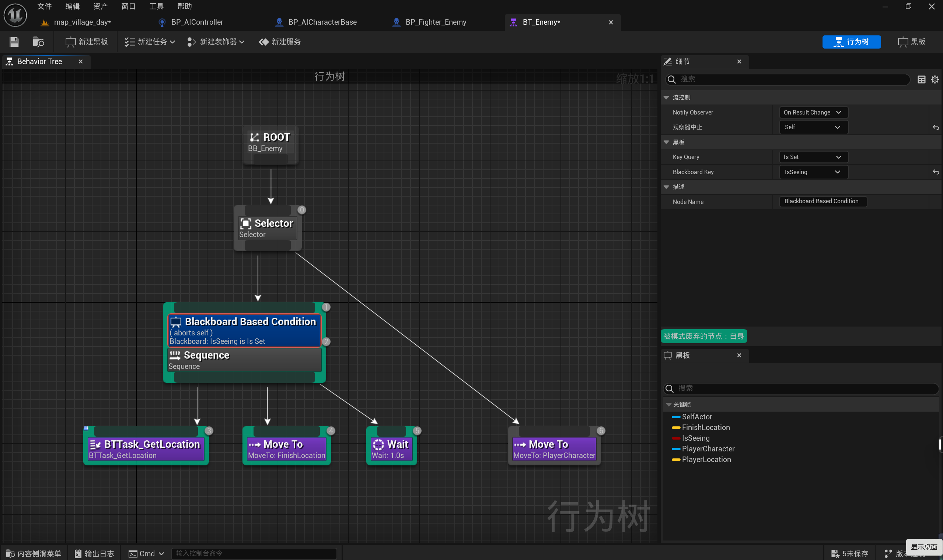Click the New Service (新建服务) button
The height and width of the screenshot is (560, 943).
[x=280, y=42]
